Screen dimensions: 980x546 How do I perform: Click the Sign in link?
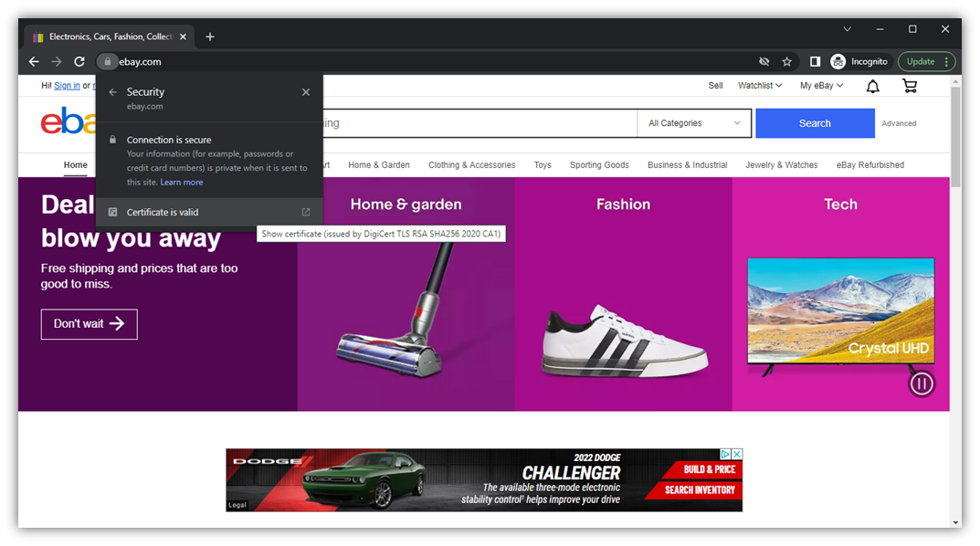click(x=67, y=86)
